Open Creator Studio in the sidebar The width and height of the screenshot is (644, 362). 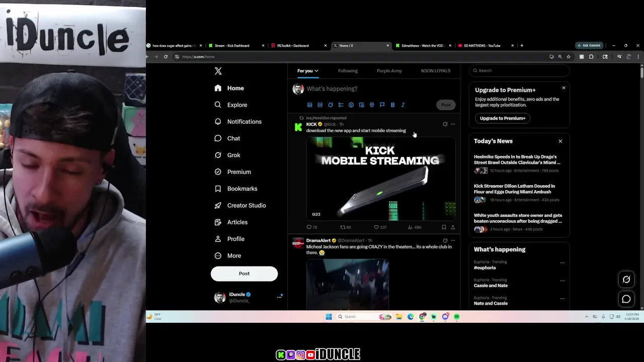point(240,205)
